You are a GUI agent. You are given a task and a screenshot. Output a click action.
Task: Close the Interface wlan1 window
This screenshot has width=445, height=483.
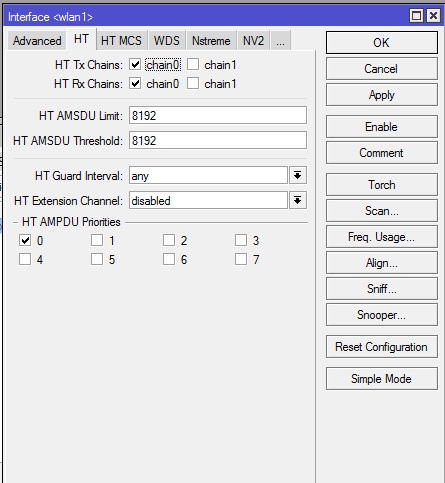[433, 16]
